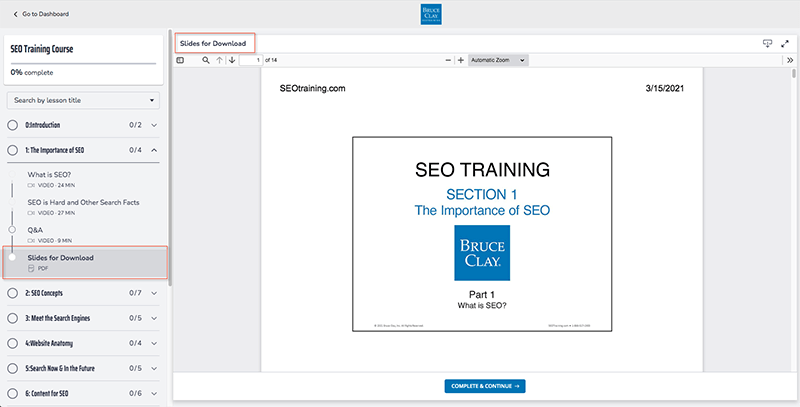
Task: Expand 5:Search Now & In the Future
Action: coord(154,368)
